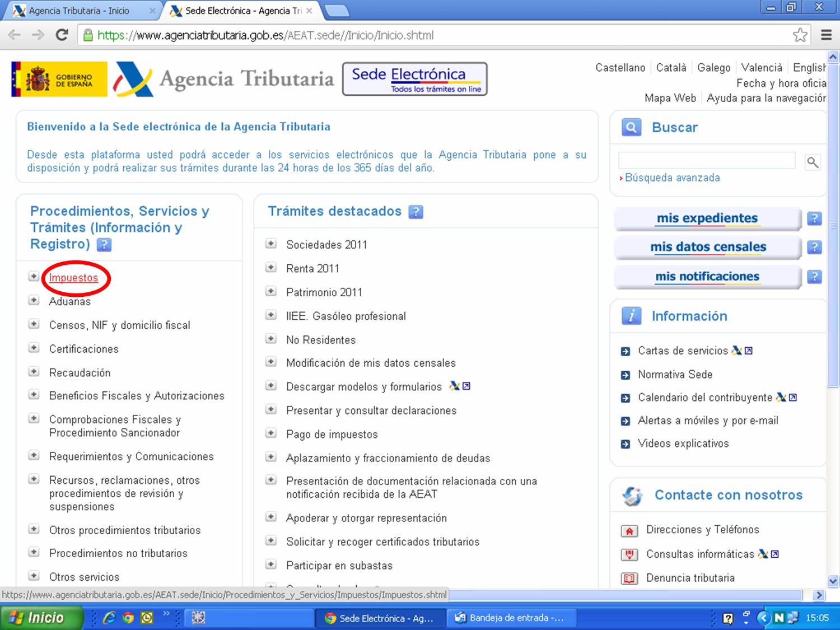Click help icon beside mis notificaciones
The width and height of the screenshot is (840, 630).
(x=814, y=277)
